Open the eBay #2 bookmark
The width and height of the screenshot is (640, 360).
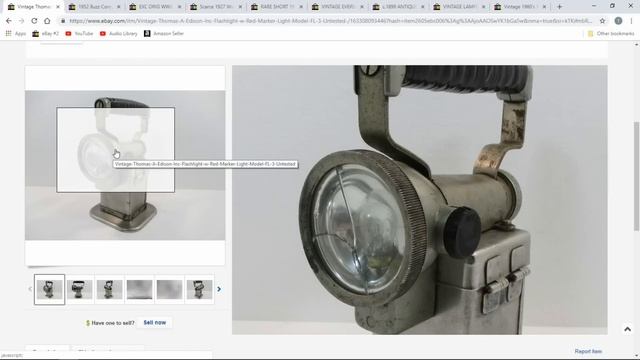click(x=46, y=33)
